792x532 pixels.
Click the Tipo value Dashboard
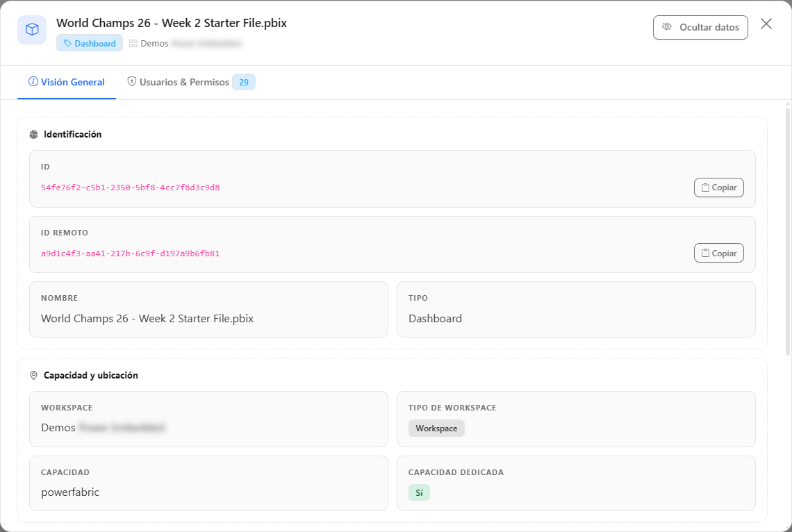click(x=435, y=319)
